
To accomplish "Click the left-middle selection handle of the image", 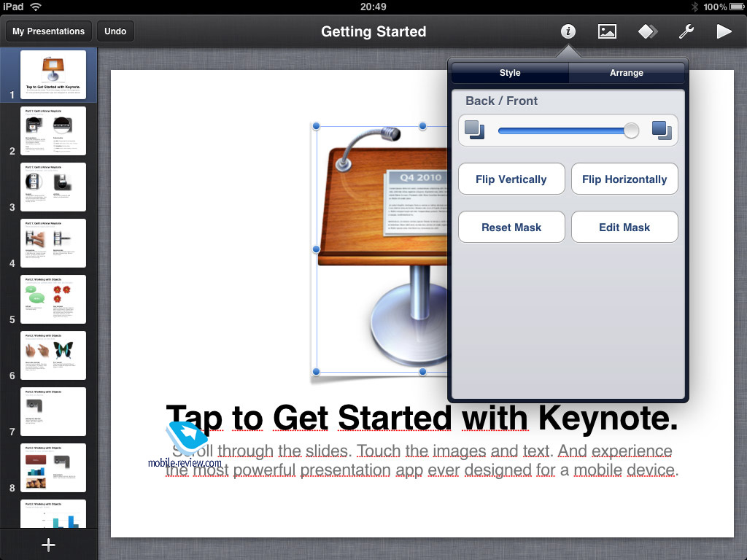I will (x=316, y=249).
